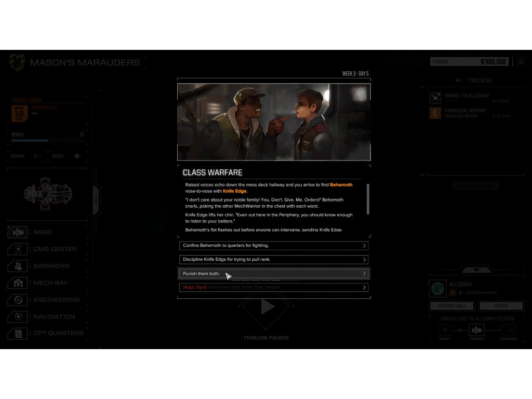Click the Class Warfare event title
Screen dimensions: 532x399
pyautogui.click(x=212, y=172)
